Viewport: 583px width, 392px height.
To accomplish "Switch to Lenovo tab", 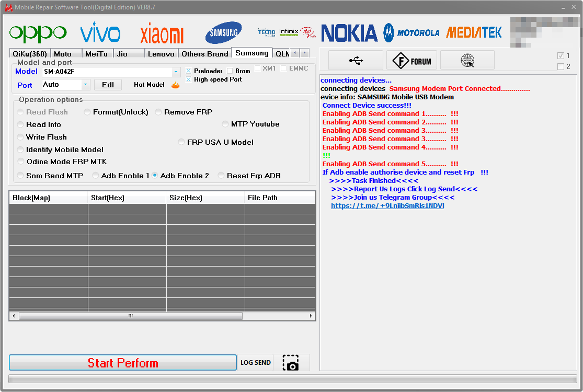I will coord(161,53).
